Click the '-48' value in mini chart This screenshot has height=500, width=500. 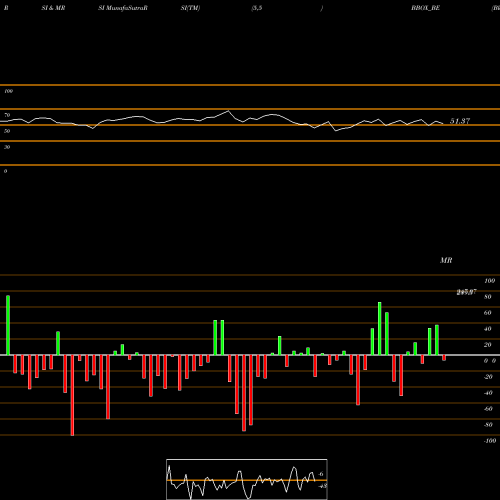322,486
